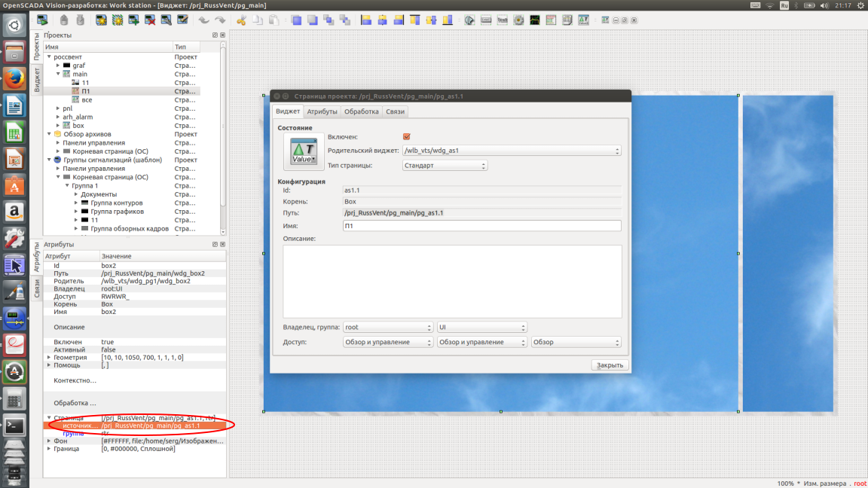This screenshot has height=488, width=868.
Task: Click the undo arrow in toolbar
Action: tap(203, 20)
